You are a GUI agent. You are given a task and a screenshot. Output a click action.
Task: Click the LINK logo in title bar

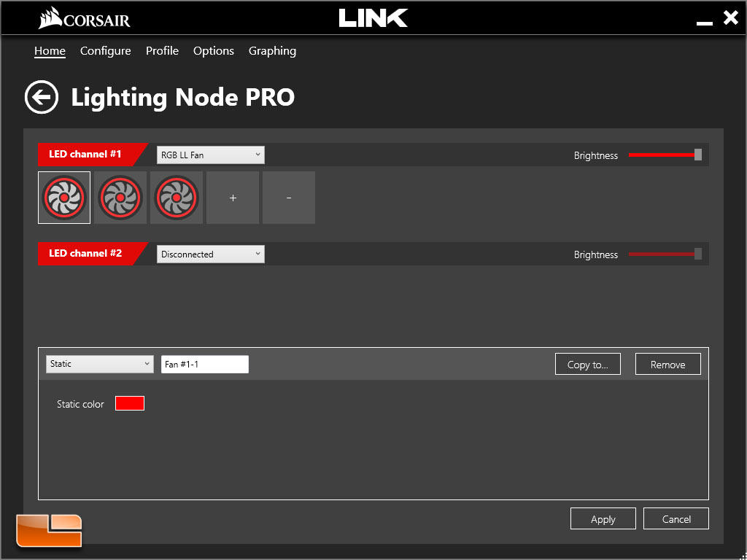tap(373, 18)
